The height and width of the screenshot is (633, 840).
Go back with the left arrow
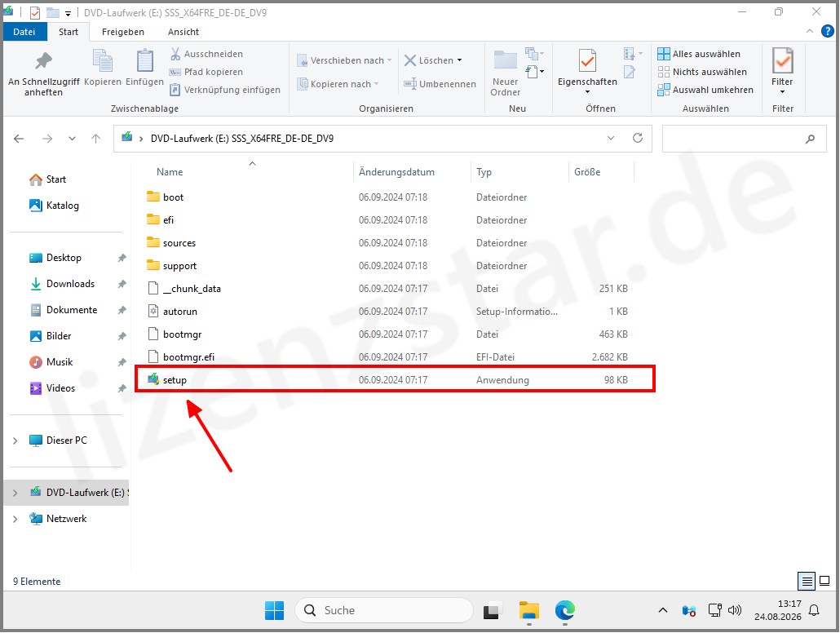(x=19, y=139)
